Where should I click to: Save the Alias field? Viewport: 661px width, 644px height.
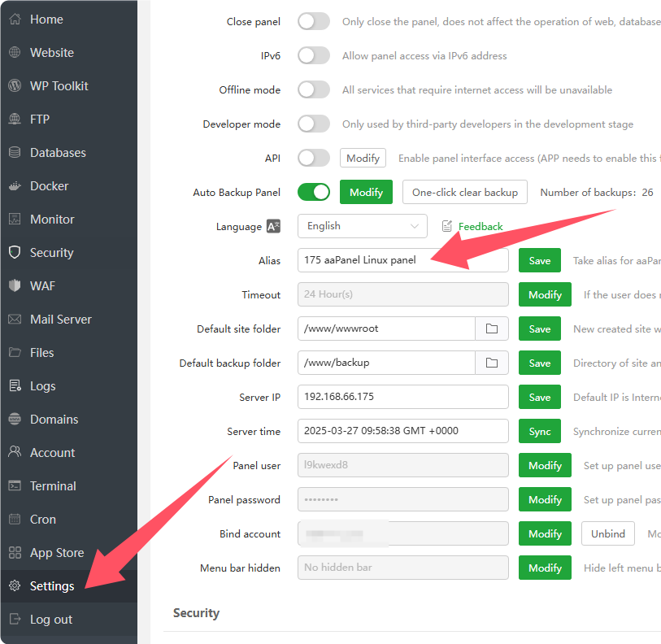point(540,261)
